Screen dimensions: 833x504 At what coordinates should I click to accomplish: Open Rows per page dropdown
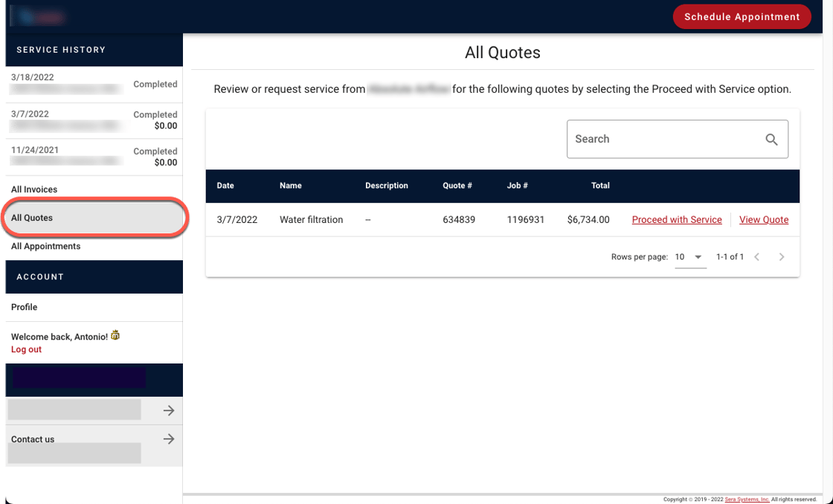pyautogui.click(x=689, y=257)
